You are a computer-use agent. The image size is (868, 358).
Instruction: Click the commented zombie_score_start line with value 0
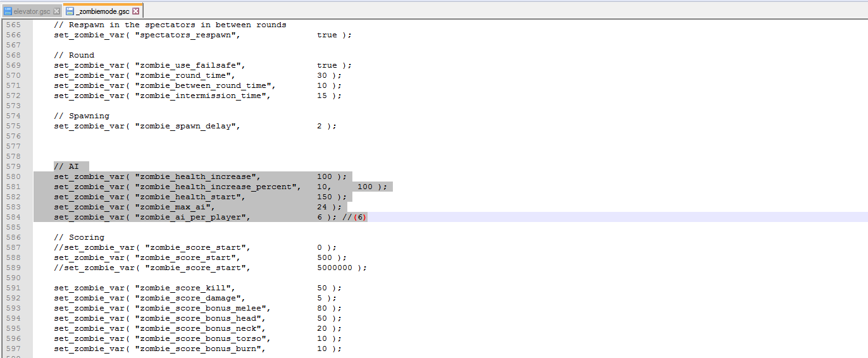pos(195,247)
